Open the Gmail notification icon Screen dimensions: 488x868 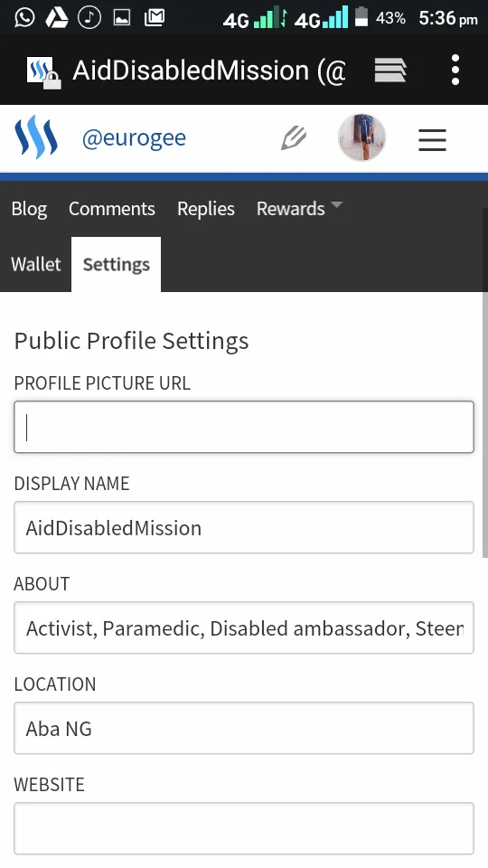pyautogui.click(x=155, y=18)
